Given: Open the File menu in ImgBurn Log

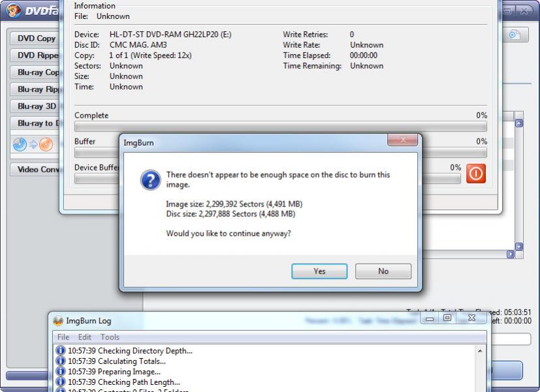Looking at the screenshot, I should (x=63, y=337).
